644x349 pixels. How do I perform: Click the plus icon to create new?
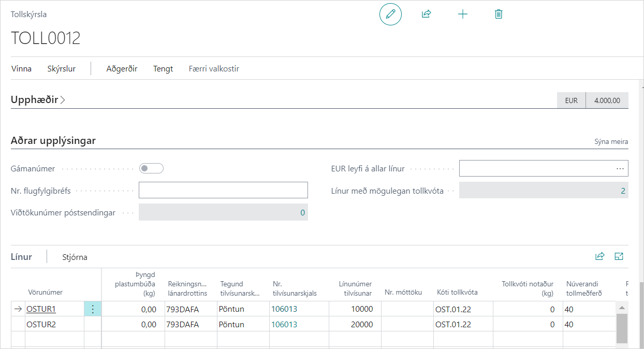(x=462, y=14)
